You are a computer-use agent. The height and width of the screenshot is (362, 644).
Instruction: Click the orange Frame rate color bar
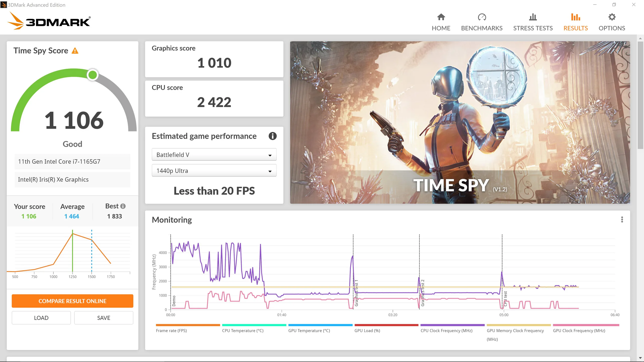(188, 325)
